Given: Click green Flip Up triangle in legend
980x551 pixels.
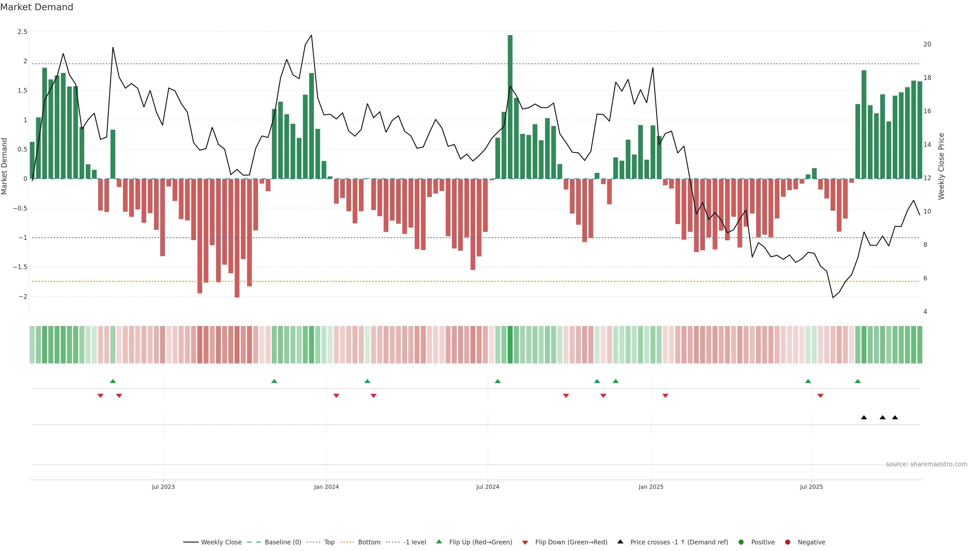Looking at the screenshot, I should tap(439, 542).
